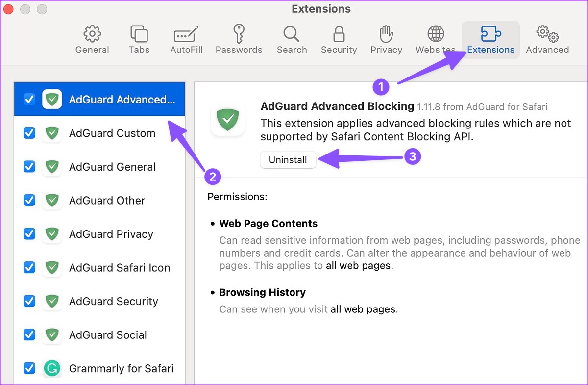The width and height of the screenshot is (588, 385).
Task: Open the AutoFill preferences pencil icon
Action: tap(186, 34)
